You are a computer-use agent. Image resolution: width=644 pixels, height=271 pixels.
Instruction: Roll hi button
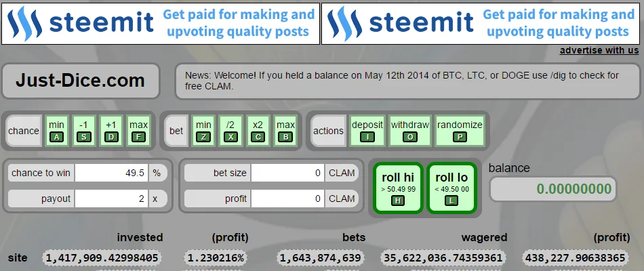tap(398, 188)
